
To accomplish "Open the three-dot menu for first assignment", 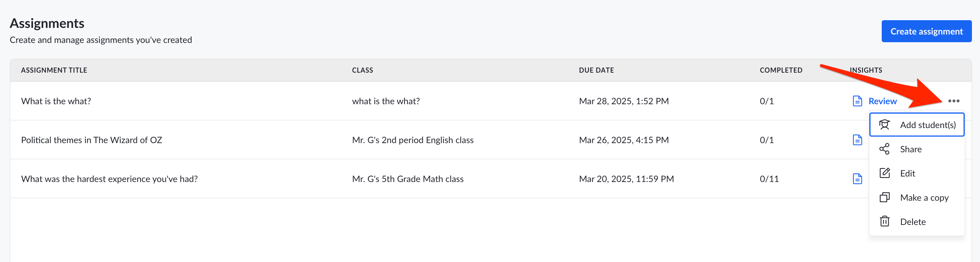I will pos(953,101).
